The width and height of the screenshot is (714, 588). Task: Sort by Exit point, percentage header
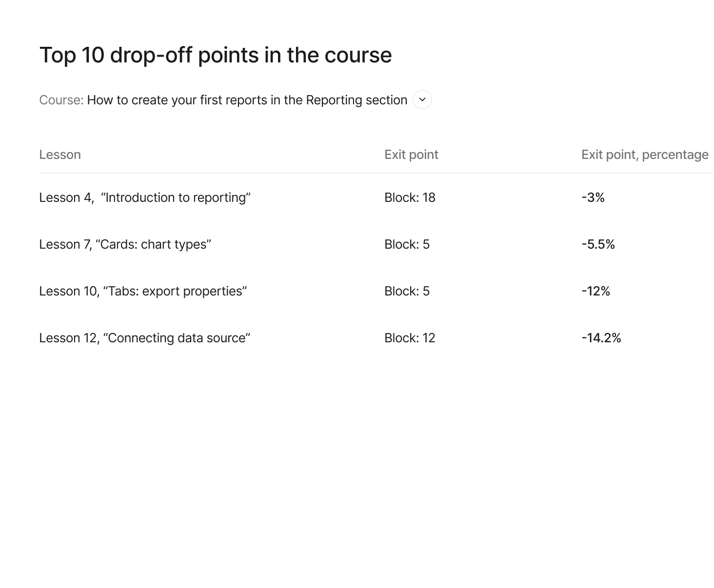point(644,155)
